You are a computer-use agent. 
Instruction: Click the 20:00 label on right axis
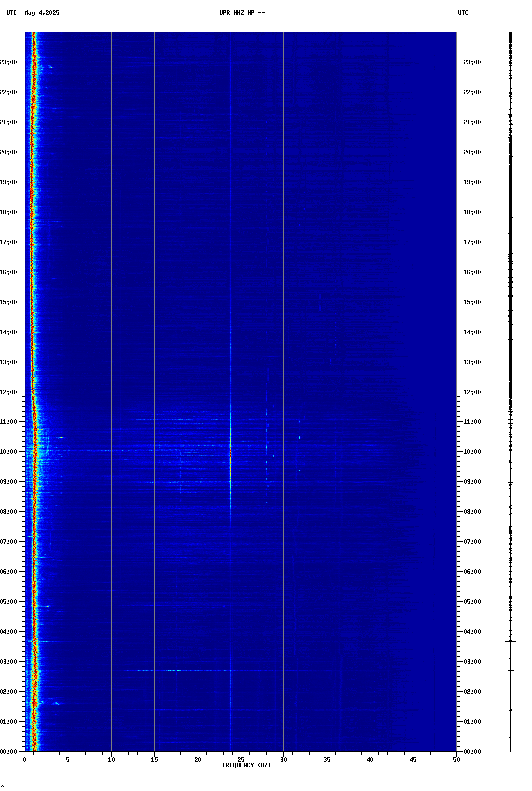point(472,152)
